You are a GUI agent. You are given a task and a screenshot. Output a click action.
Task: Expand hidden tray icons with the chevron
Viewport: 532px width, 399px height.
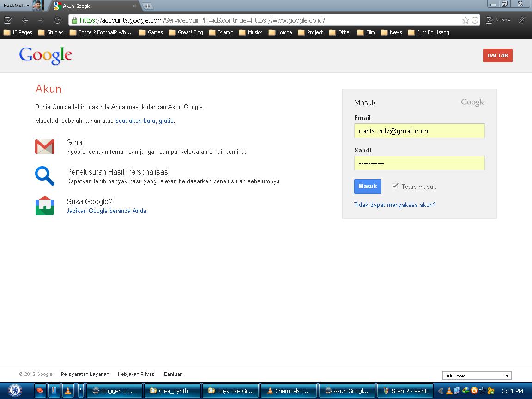(x=441, y=391)
